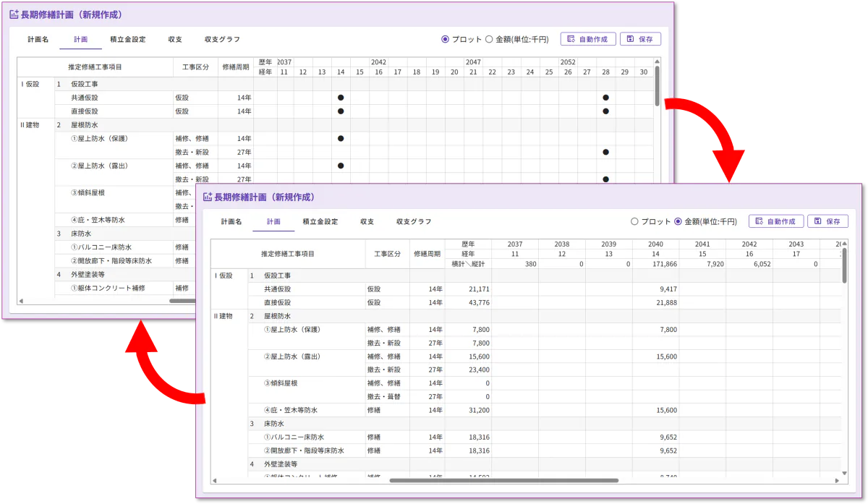Click 31,200 amount for ④庇・笠木等防水
868x504 pixels.
(x=468, y=410)
